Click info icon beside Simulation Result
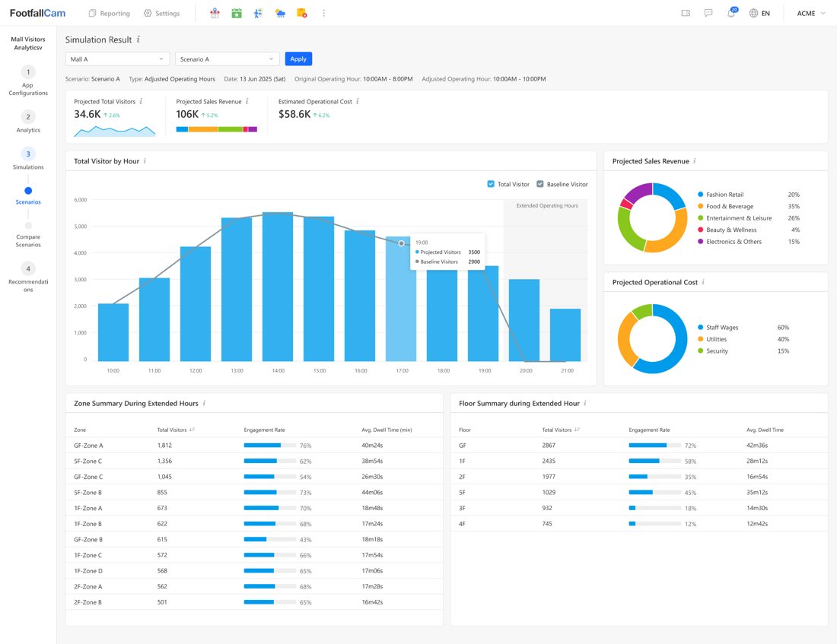This screenshot has width=837, height=644. (138, 39)
